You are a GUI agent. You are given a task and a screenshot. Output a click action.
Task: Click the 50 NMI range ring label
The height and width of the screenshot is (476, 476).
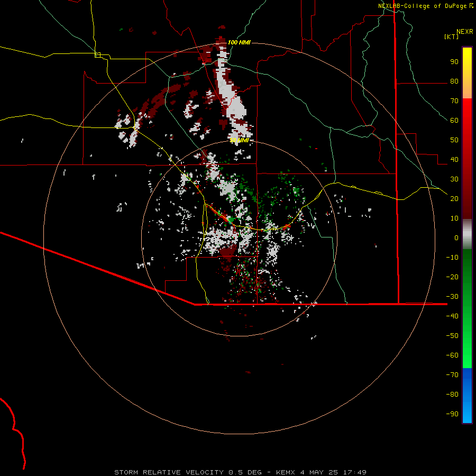(239, 140)
